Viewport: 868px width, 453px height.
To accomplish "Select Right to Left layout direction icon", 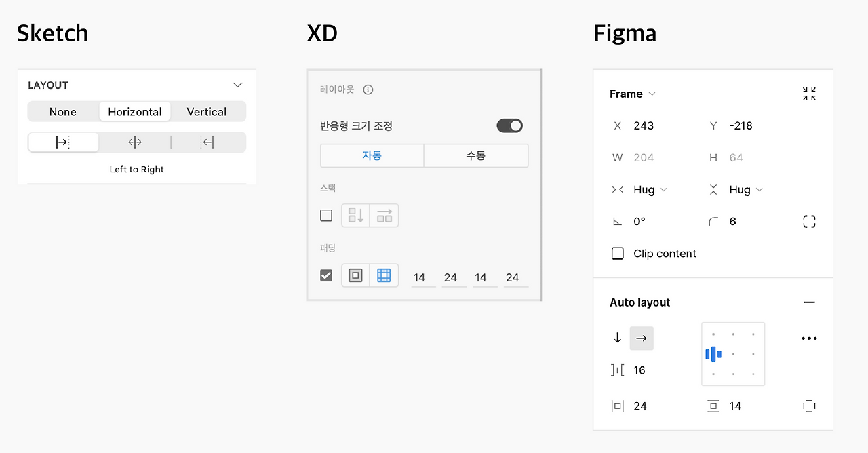I will coord(208,142).
